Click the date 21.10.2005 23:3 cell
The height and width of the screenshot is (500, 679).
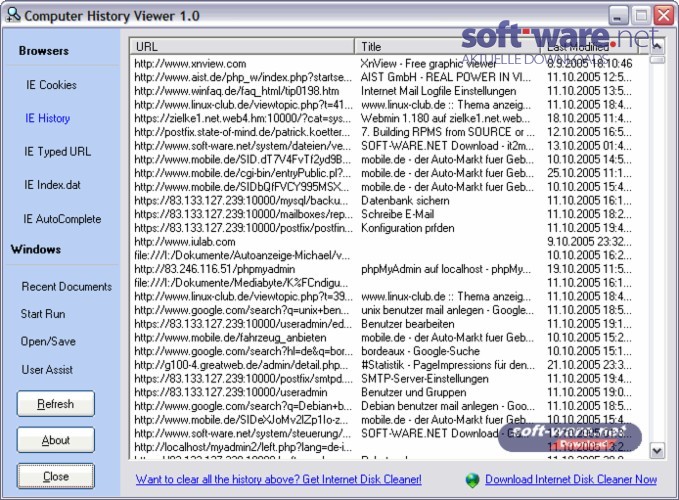point(589,365)
